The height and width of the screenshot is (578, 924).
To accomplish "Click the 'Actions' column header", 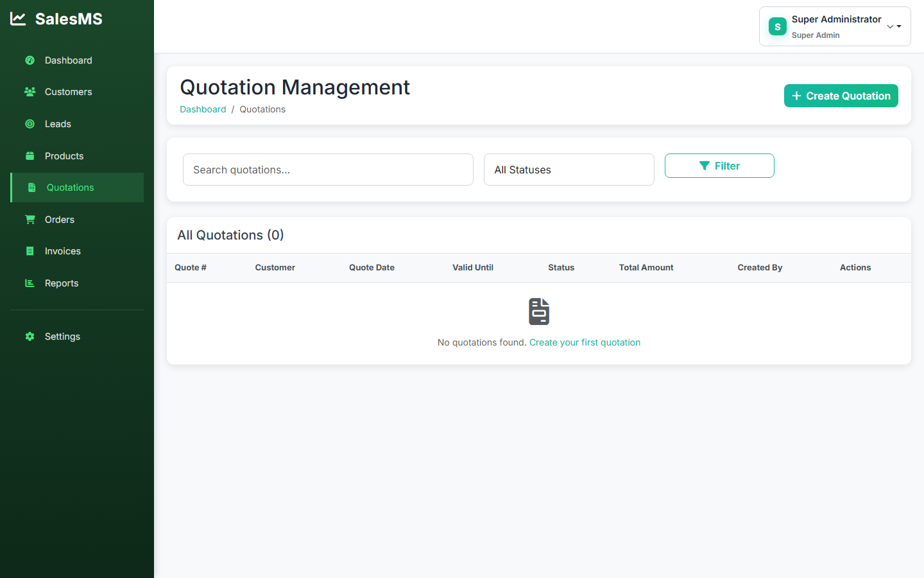I will point(855,268).
